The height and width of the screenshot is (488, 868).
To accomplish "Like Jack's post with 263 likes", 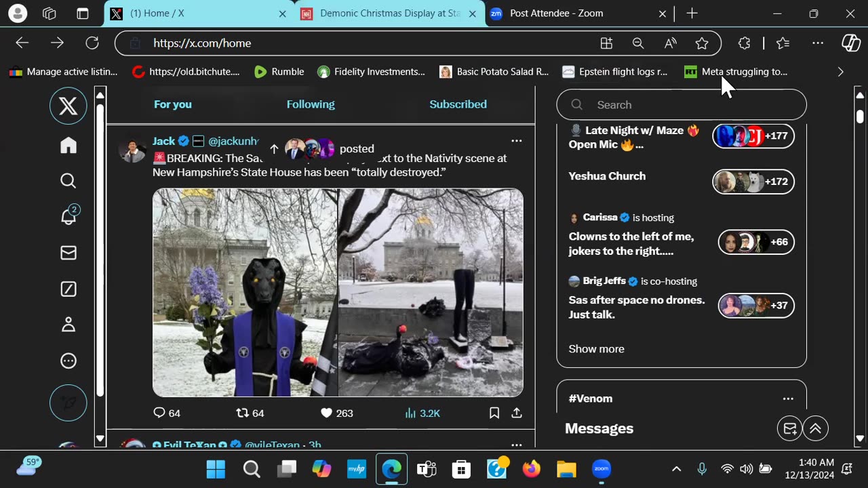I will click(x=337, y=413).
